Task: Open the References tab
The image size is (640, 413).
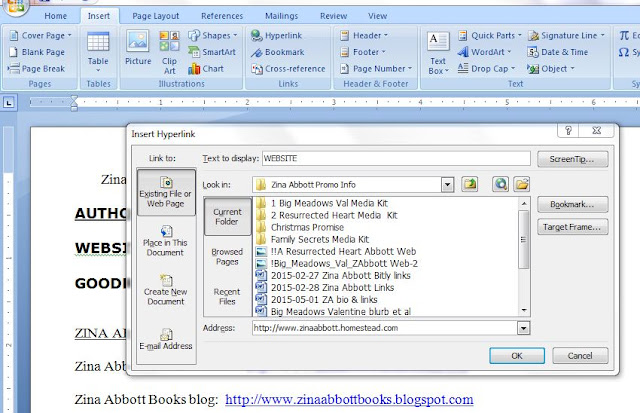Action: pos(222,16)
